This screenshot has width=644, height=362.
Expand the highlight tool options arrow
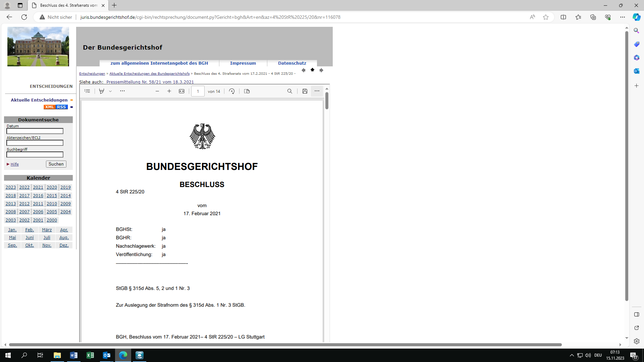110,91
